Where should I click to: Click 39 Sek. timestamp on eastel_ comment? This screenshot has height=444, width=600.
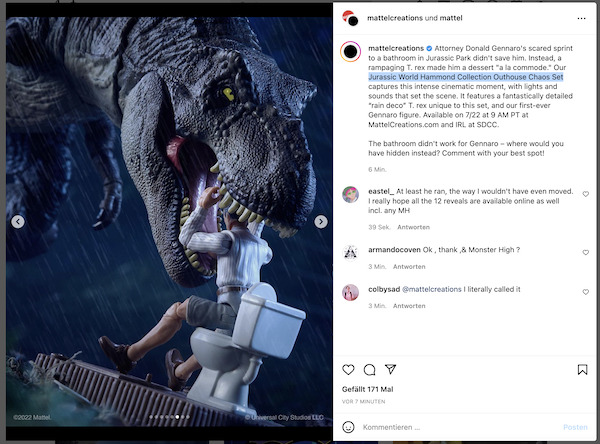coord(379,227)
